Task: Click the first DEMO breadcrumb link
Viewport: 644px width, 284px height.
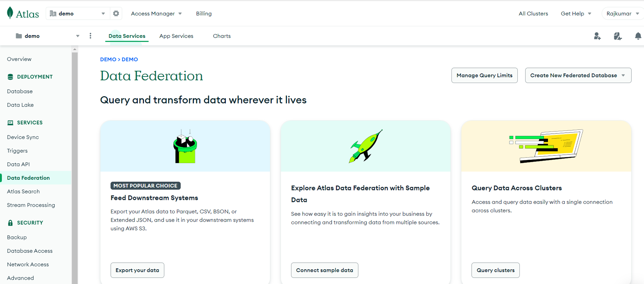Action: (x=108, y=60)
